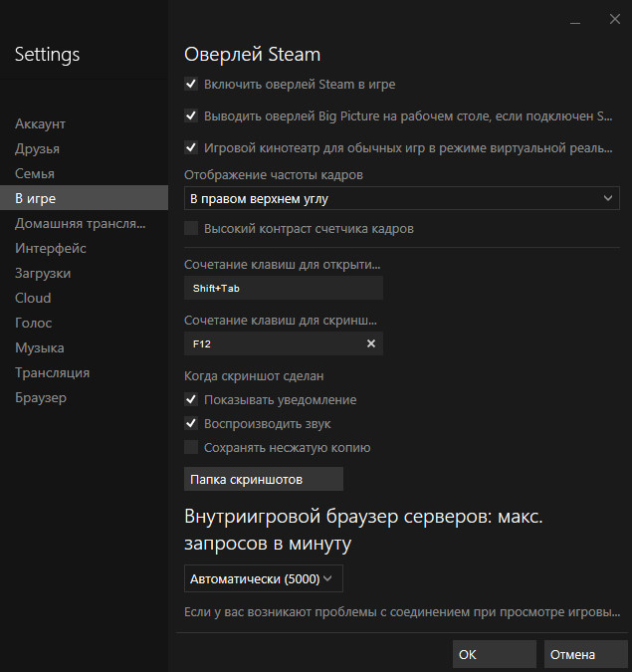Open the 'Аккаунт' settings section
The image size is (632, 672).
[x=41, y=124]
